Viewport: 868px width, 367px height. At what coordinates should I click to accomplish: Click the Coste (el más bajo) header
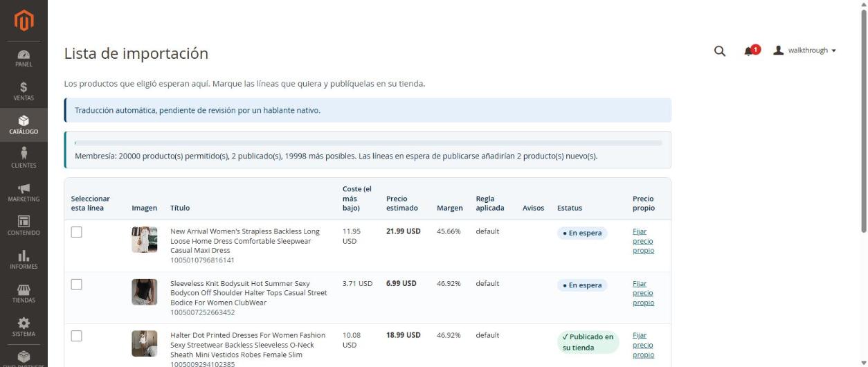pos(357,198)
